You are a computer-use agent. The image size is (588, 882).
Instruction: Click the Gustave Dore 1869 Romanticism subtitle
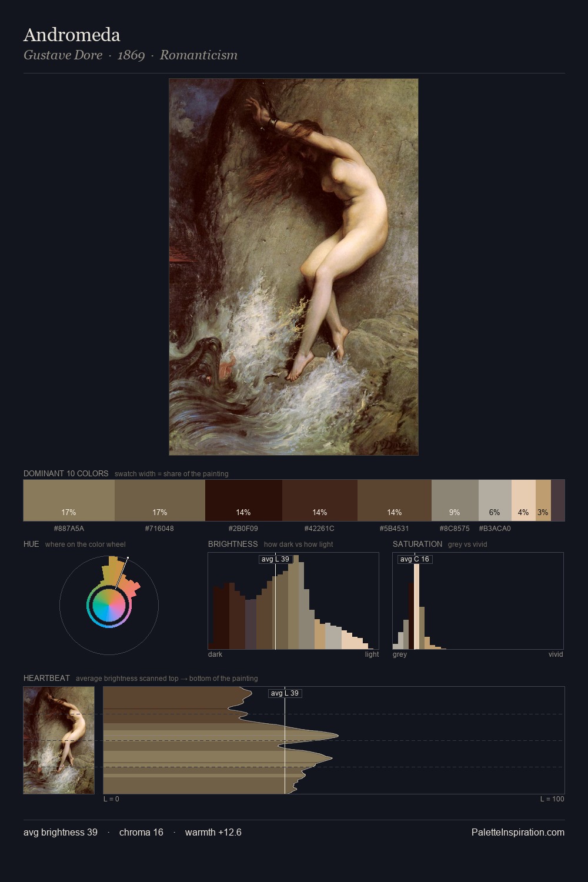click(131, 55)
